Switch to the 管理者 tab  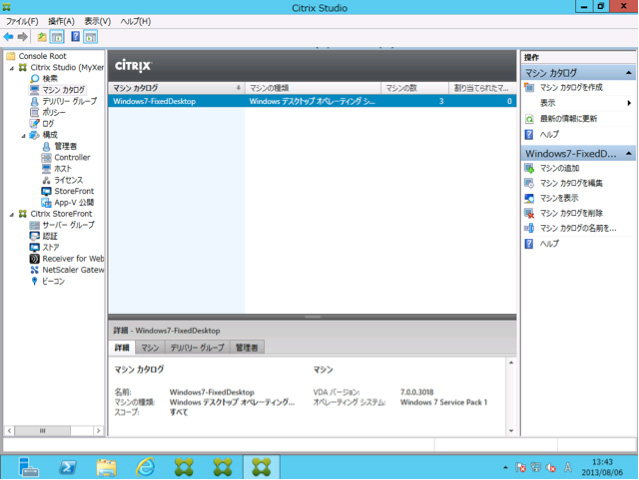point(247,348)
